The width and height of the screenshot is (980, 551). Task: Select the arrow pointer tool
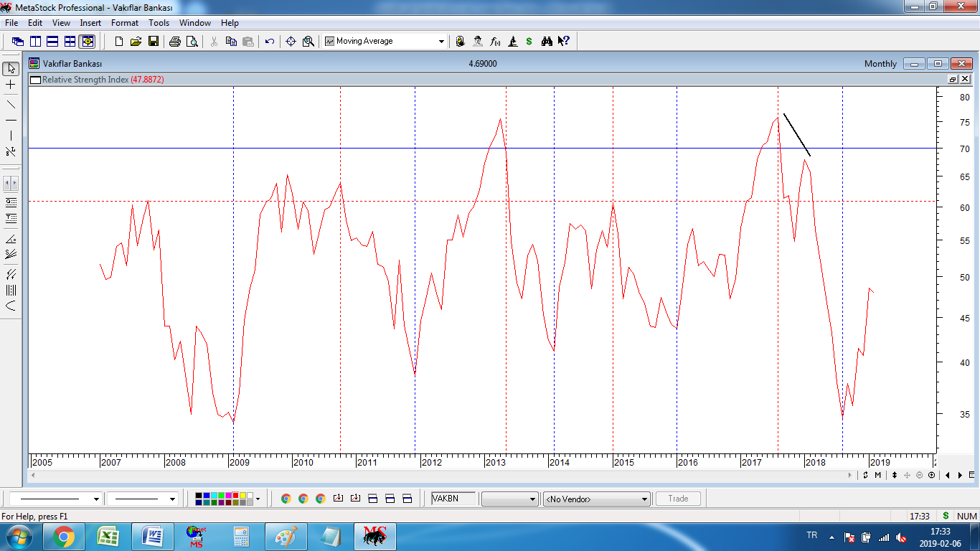pyautogui.click(x=11, y=69)
